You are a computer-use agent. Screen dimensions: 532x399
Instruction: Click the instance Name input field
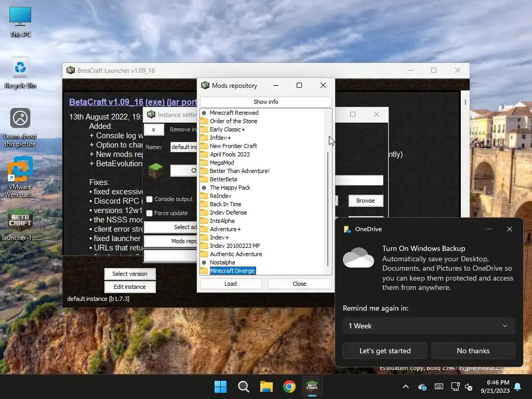[183, 147]
